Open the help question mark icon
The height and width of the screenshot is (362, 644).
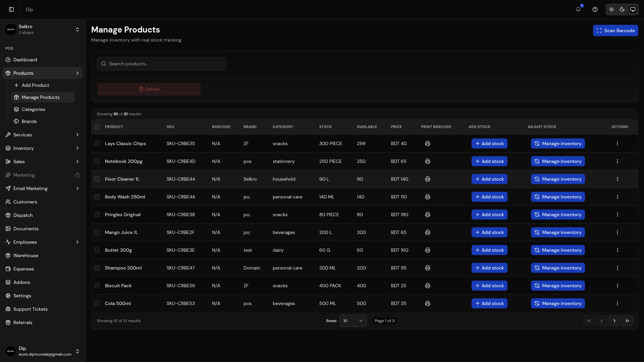[595, 9]
